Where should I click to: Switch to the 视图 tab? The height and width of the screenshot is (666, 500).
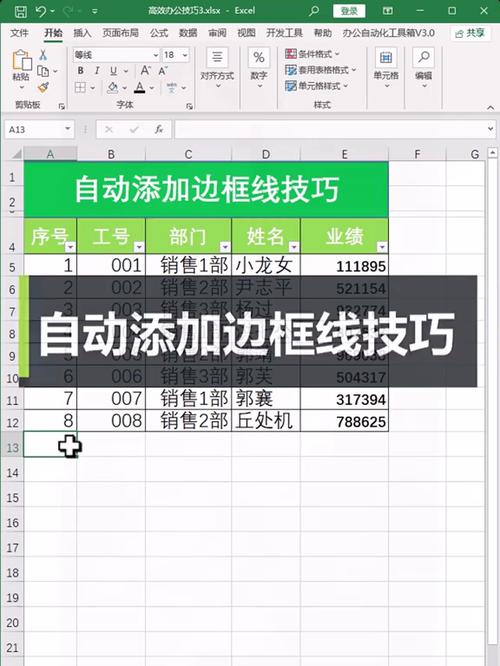click(246, 33)
